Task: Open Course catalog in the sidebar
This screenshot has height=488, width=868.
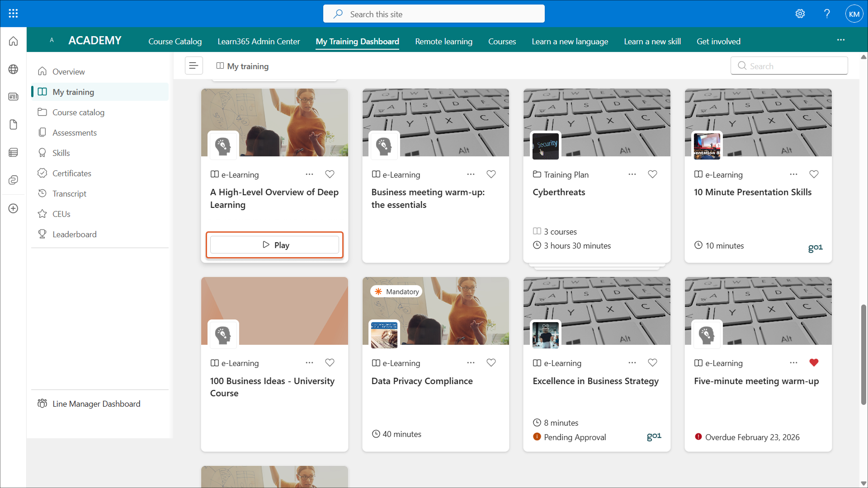Action: click(x=100, y=112)
